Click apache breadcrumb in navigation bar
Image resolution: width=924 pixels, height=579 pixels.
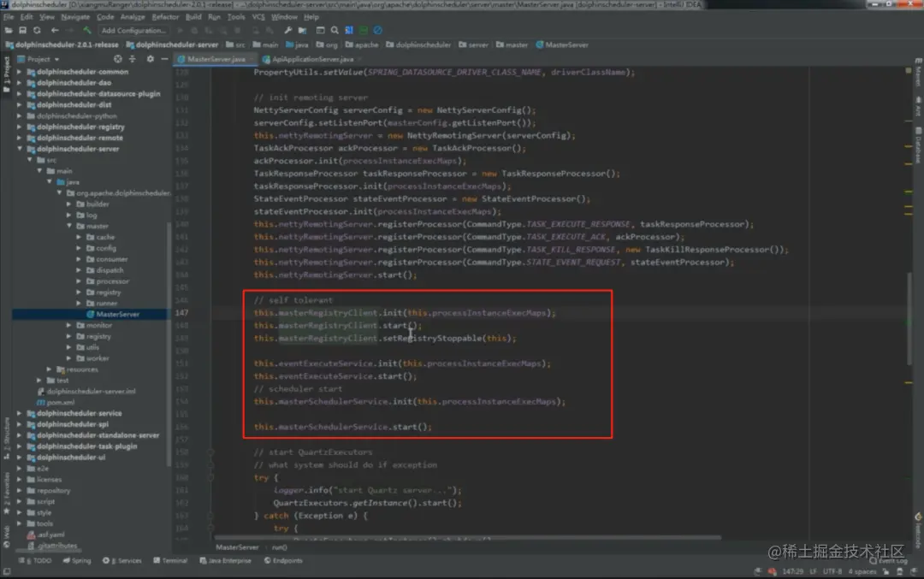361,44
